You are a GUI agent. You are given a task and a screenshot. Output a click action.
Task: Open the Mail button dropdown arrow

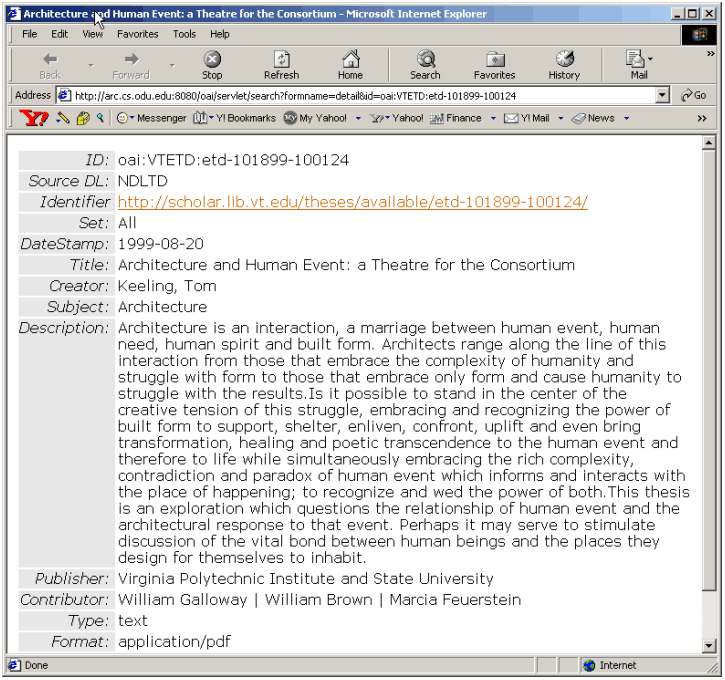click(x=651, y=59)
